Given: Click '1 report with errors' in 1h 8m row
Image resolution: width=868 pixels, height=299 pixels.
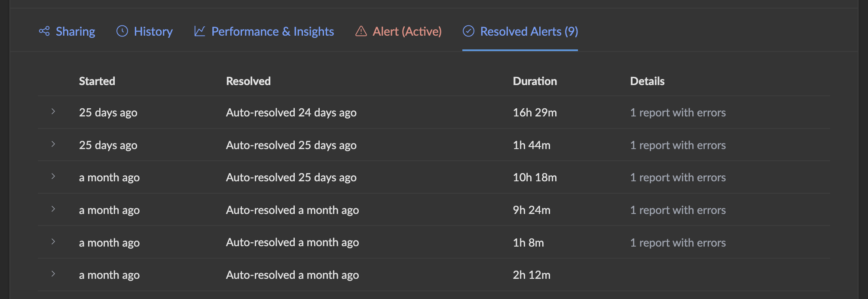Looking at the screenshot, I should pyautogui.click(x=678, y=243).
